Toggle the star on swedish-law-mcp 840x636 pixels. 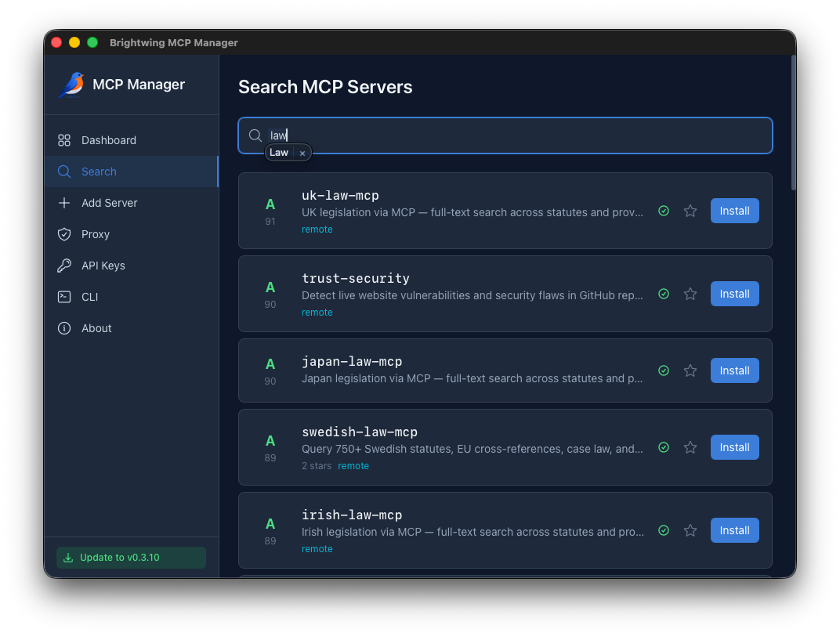click(690, 447)
